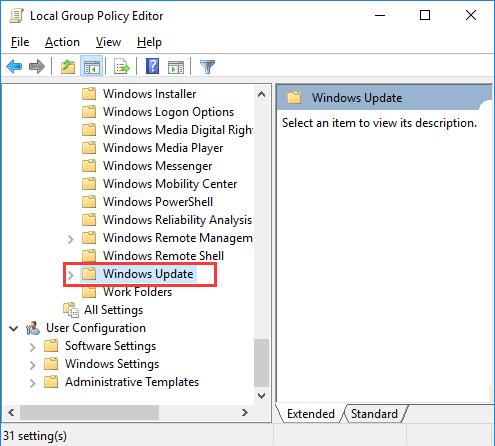Expand Software Settings under User Configuration
Screen dimensions: 495x446
tap(32, 347)
